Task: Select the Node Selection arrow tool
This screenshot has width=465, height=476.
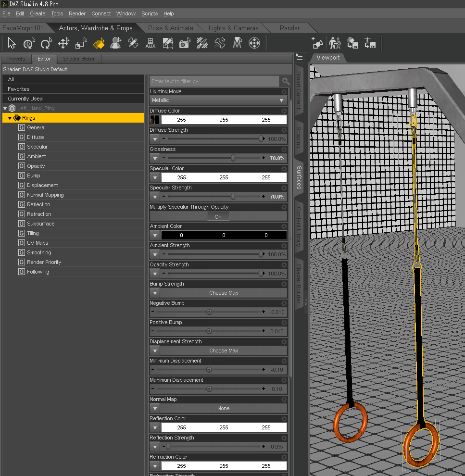Action: [12, 43]
